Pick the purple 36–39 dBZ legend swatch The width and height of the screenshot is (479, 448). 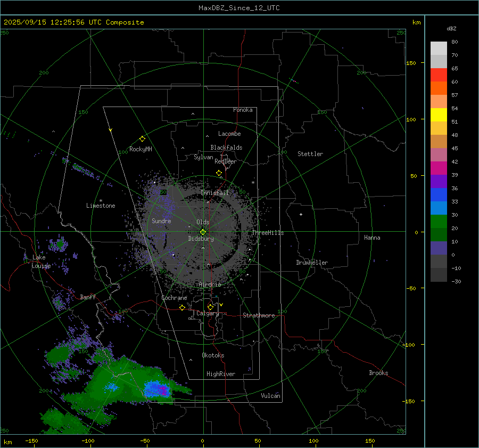[439, 181]
